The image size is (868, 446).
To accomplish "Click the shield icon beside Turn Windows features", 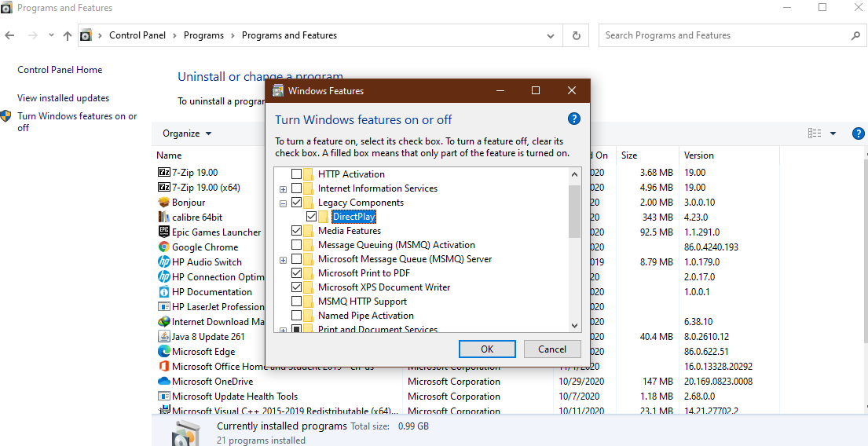I will [x=5, y=115].
